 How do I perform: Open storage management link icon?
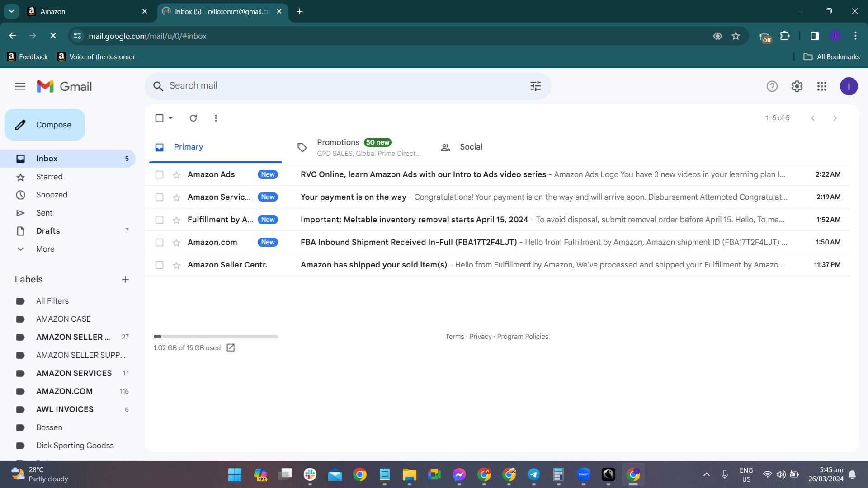click(231, 347)
